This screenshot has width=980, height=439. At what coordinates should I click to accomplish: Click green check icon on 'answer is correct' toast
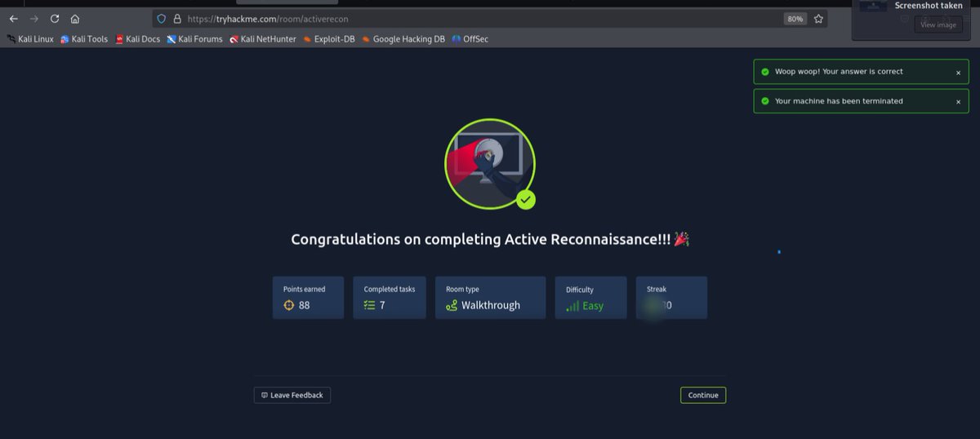coord(765,72)
